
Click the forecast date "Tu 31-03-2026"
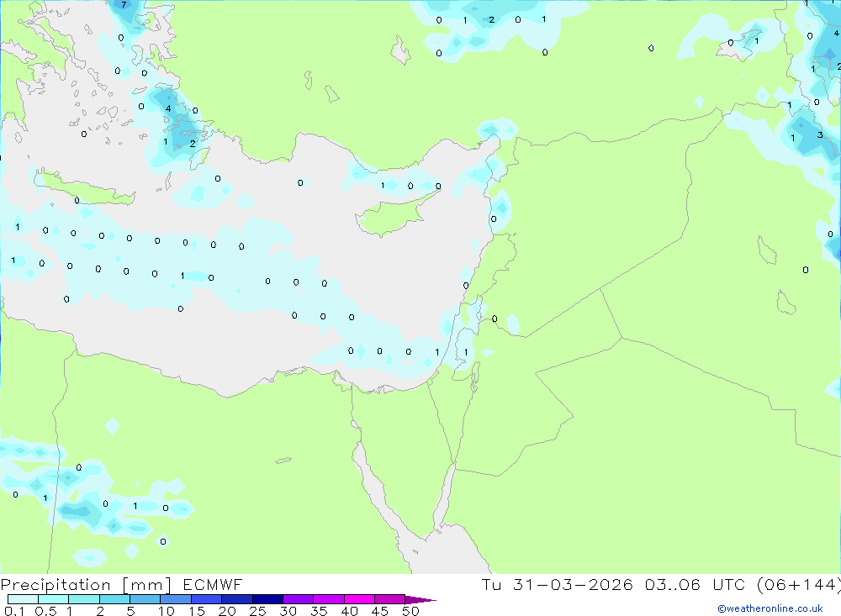tap(558, 584)
